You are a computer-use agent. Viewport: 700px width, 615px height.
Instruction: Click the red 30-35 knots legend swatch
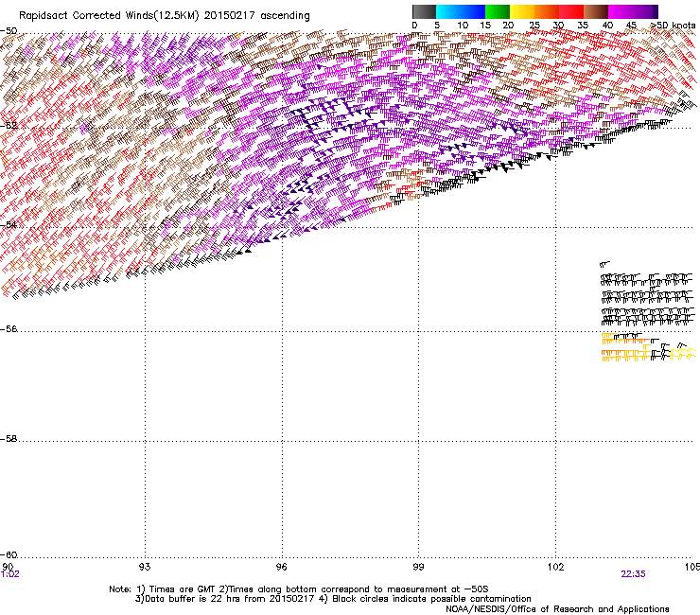[x=571, y=11]
